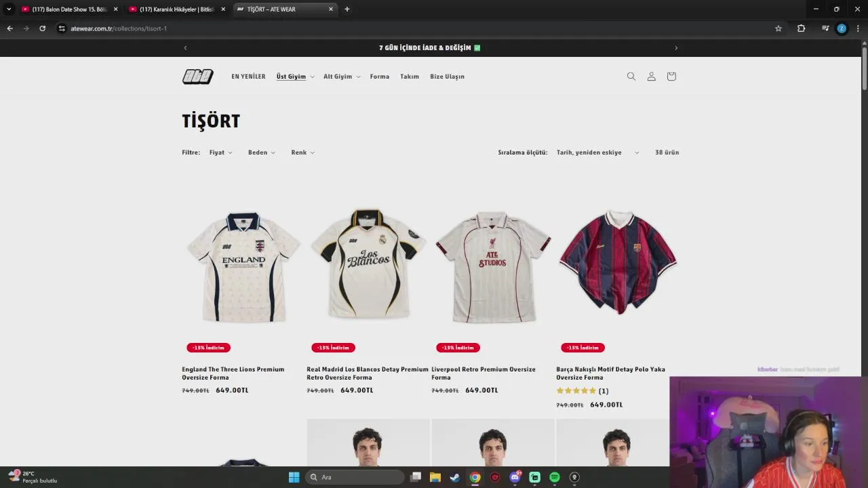Open a new browser tab
Image resolution: width=868 pixels, height=488 pixels.
347,9
